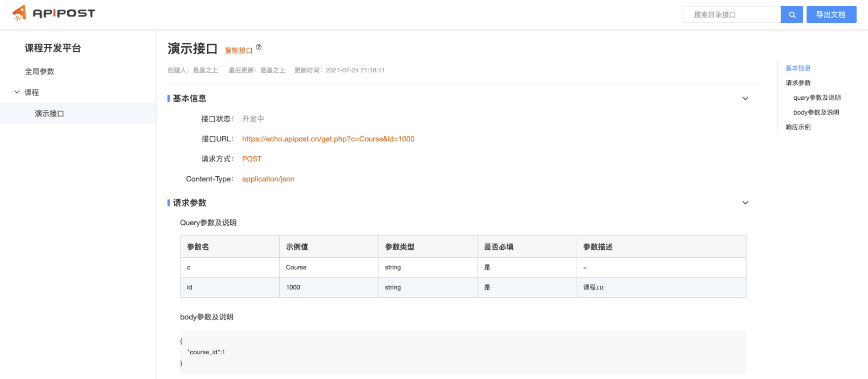868x379 pixels.
Task: Click the 课程ID description cell
Action: click(x=661, y=288)
